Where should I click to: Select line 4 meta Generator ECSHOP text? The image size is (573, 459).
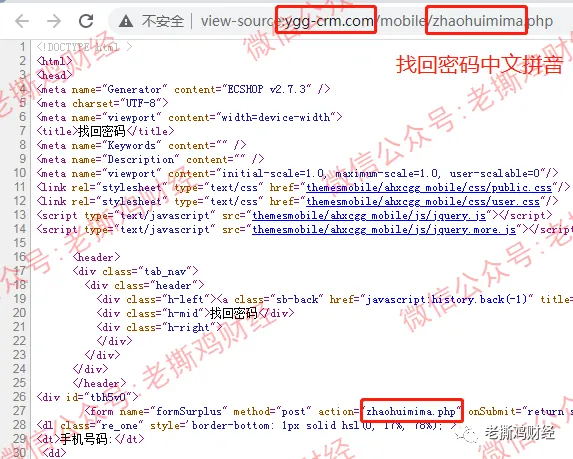click(x=183, y=89)
